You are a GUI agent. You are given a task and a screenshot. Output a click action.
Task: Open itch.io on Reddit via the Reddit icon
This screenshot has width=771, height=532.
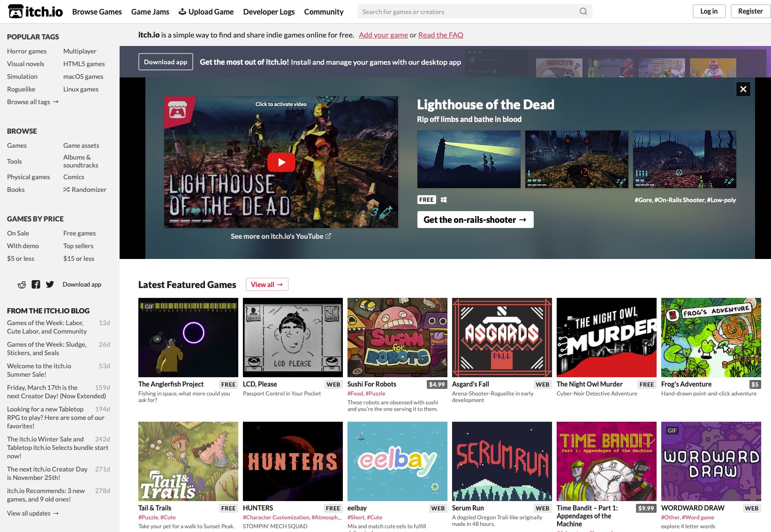click(21, 284)
